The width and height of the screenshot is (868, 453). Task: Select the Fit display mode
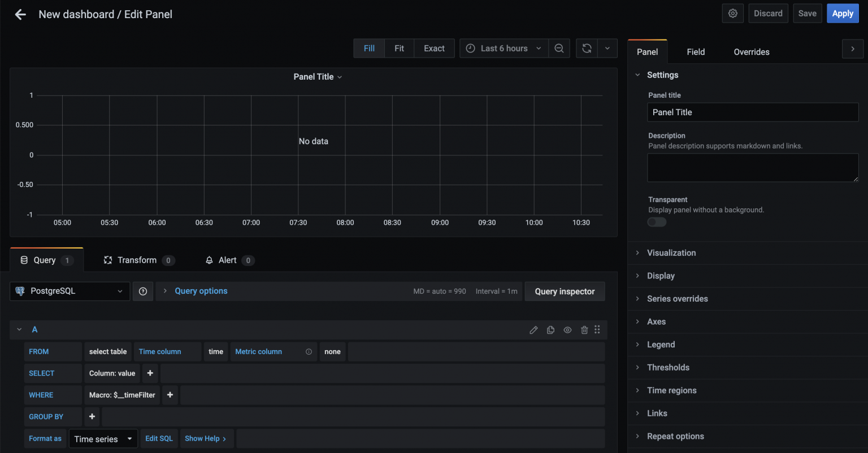(x=399, y=49)
